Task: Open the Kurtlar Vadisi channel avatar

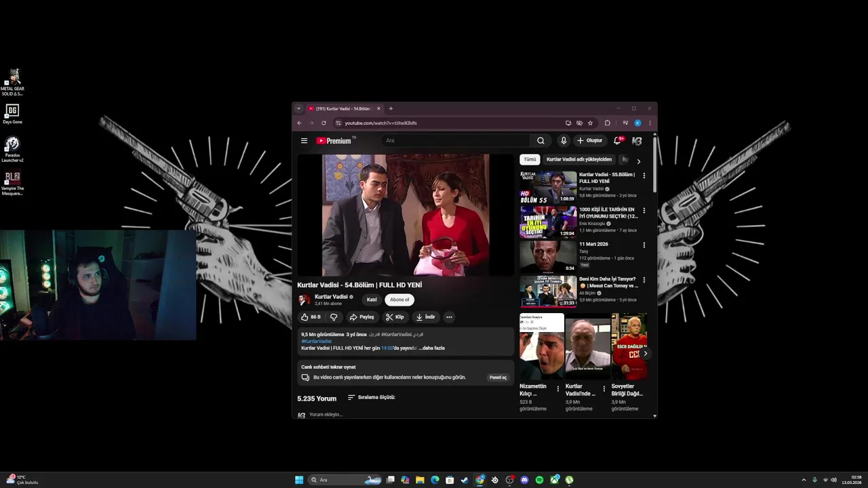Action: tap(304, 300)
